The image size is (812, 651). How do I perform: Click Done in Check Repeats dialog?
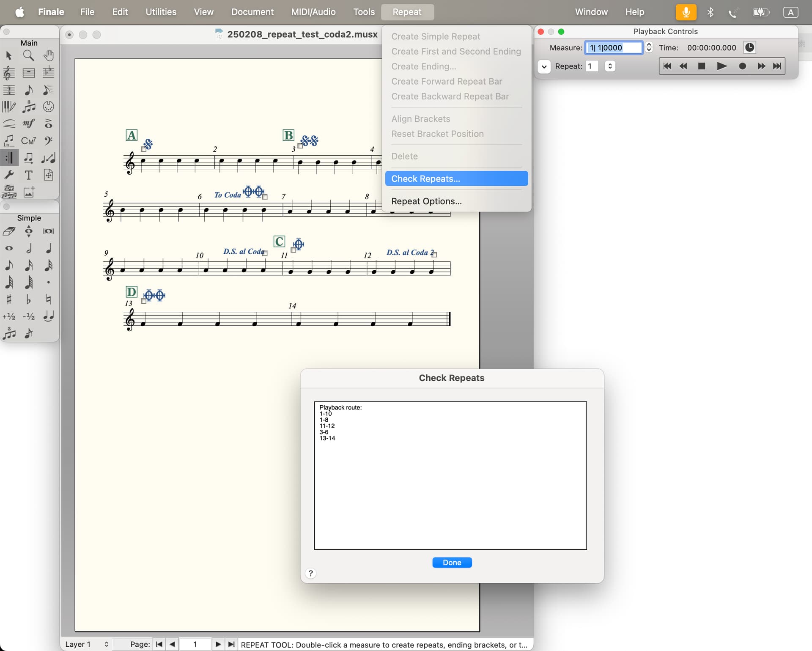(x=452, y=563)
